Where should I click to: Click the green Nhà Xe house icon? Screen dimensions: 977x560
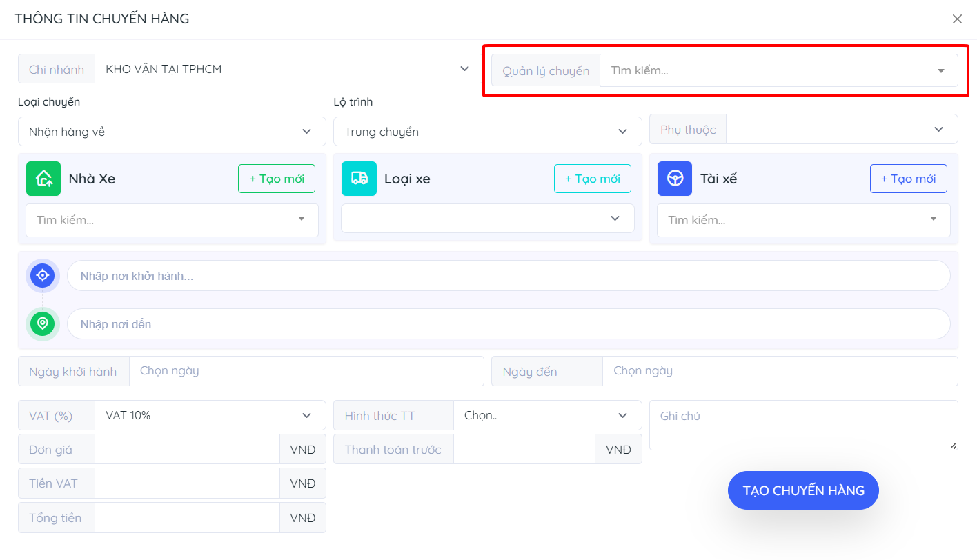pos(43,179)
